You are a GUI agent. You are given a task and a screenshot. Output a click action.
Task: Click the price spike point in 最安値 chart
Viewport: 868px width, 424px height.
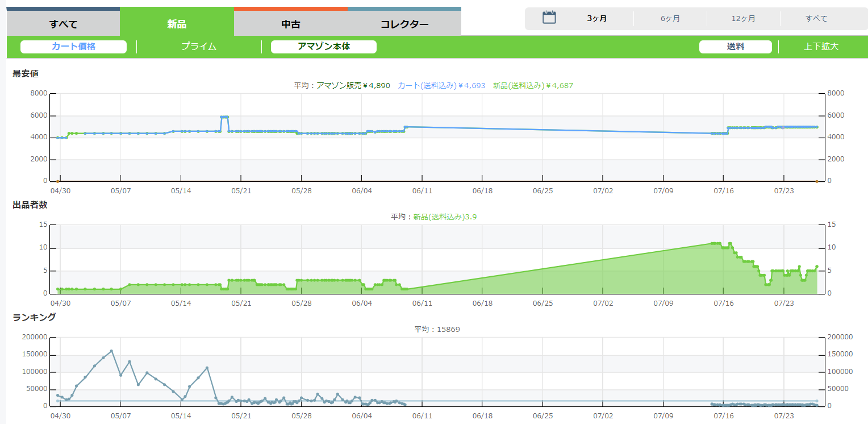[x=224, y=117]
